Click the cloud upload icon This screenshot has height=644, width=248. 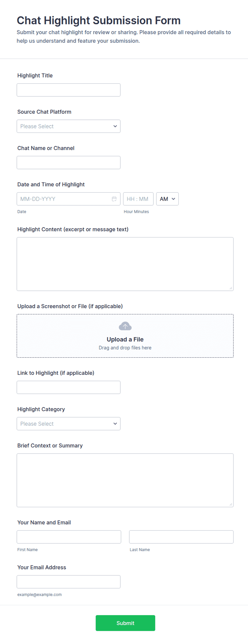click(125, 326)
